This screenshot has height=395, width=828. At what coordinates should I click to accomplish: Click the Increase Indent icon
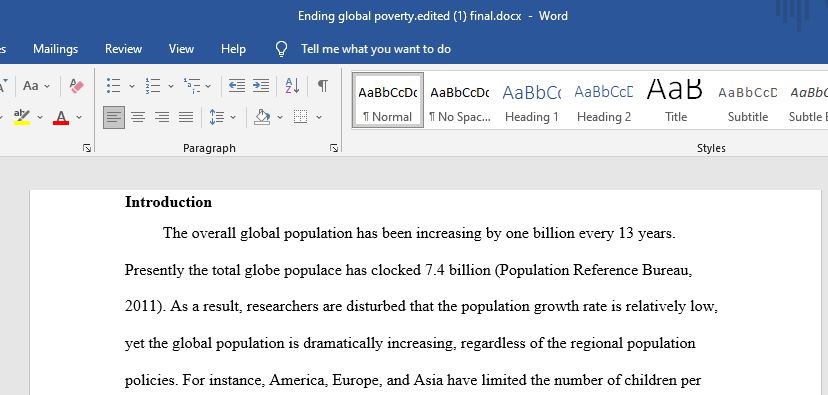(260, 86)
